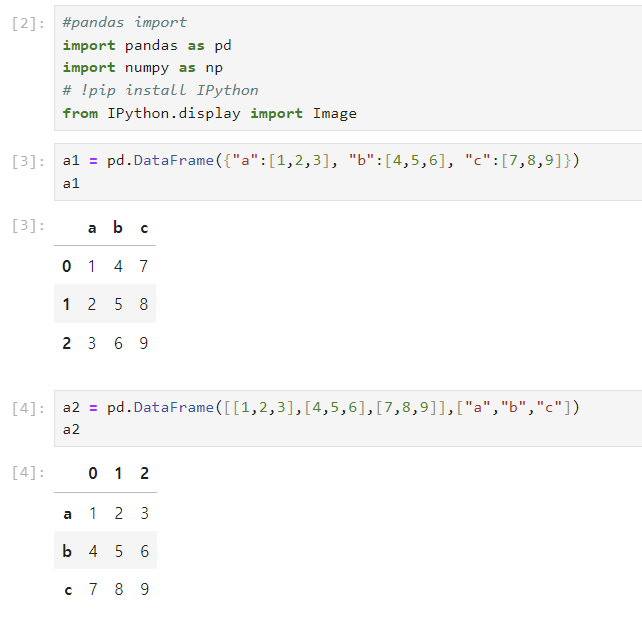
Task: Click column header 'c' in a1 table
Action: coord(144,228)
